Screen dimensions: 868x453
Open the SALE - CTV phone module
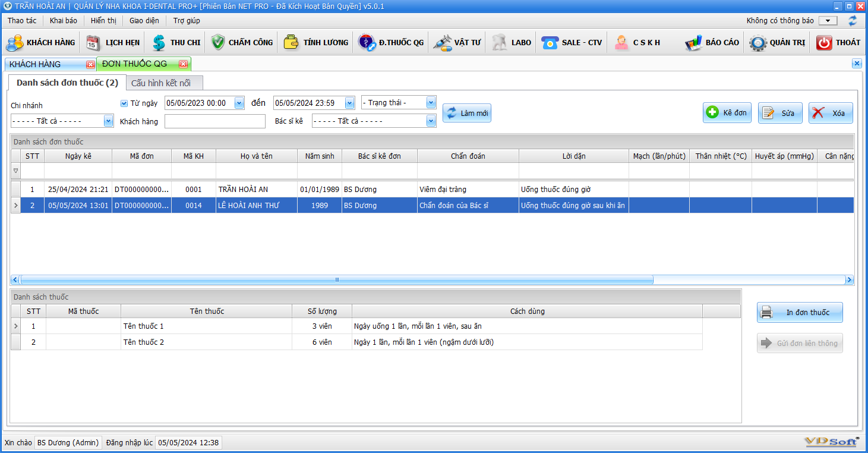[x=572, y=42]
